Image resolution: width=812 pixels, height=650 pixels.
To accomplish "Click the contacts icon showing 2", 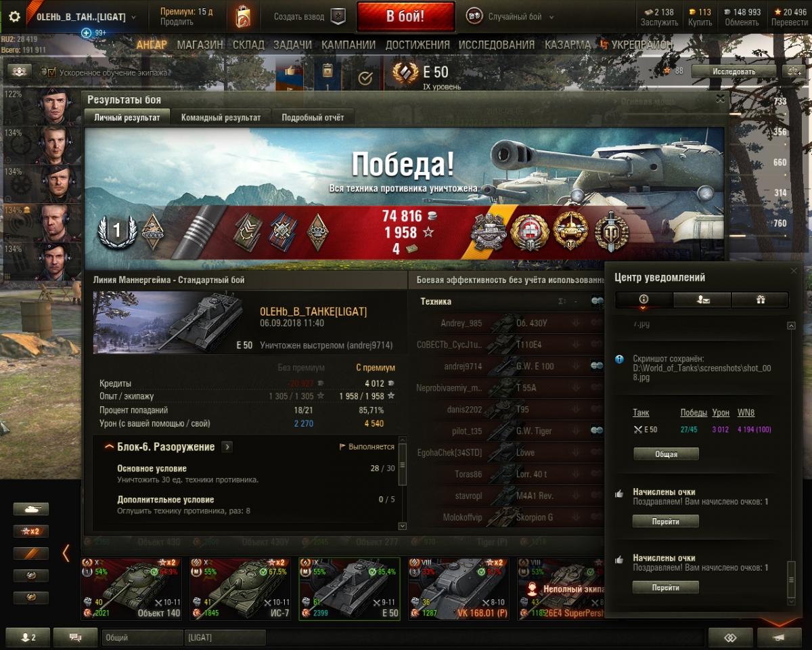I will (x=28, y=637).
